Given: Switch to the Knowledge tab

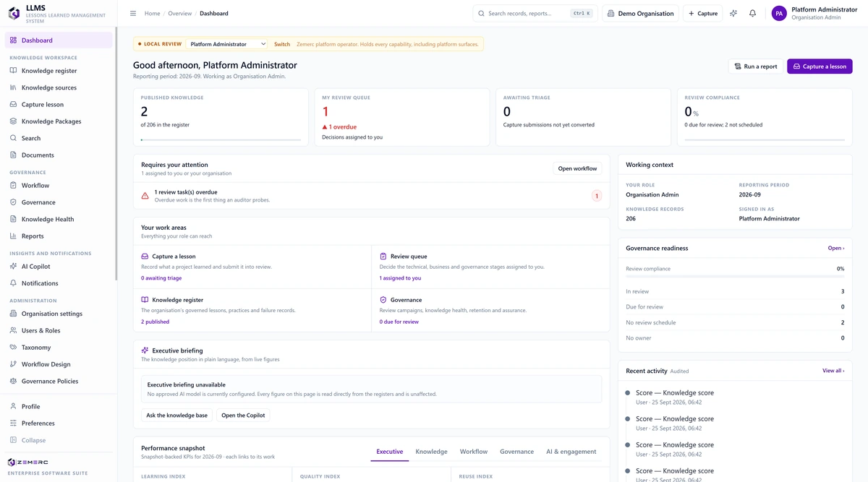Looking at the screenshot, I should 431,452.
